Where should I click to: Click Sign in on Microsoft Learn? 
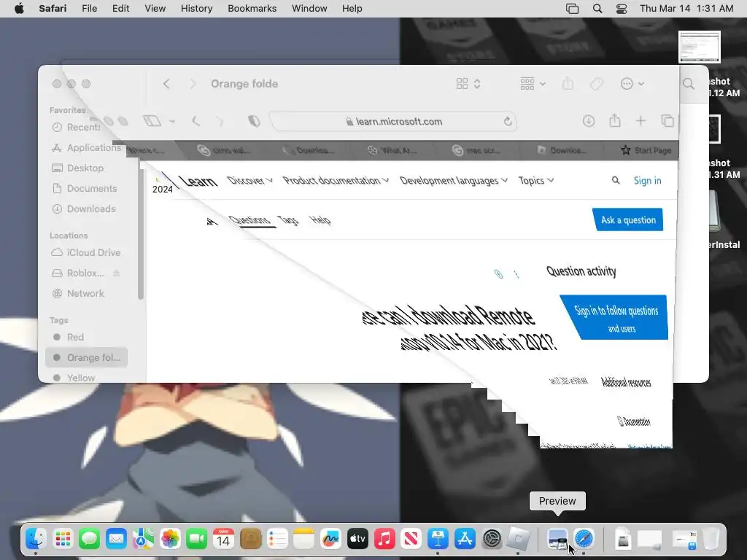[x=647, y=181]
